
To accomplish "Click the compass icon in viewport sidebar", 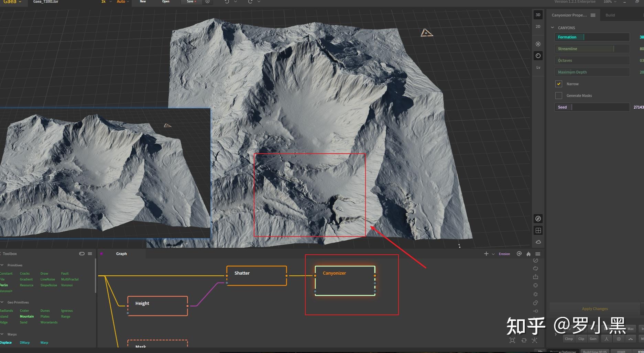I will (x=538, y=219).
